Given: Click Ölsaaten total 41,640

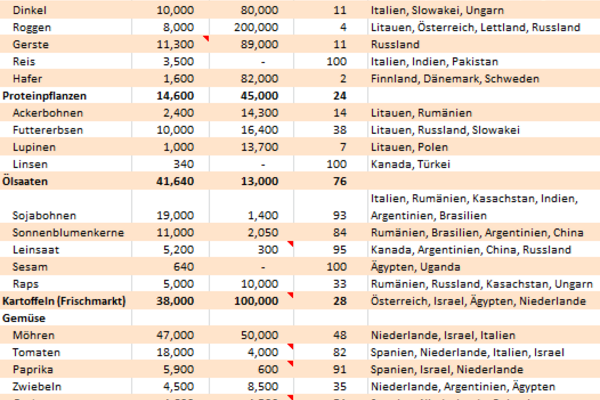Looking at the screenshot, I should point(175,181).
